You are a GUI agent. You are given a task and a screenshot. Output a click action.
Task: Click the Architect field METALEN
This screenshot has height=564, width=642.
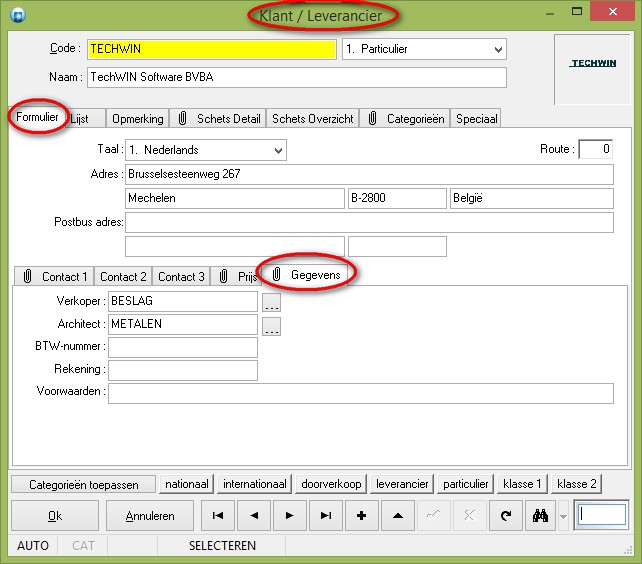point(183,324)
